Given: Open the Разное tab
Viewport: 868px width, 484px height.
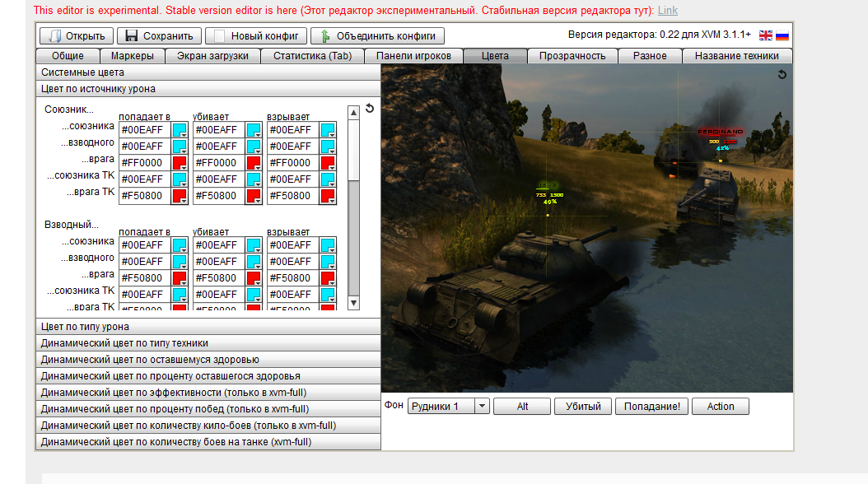Looking at the screenshot, I should pos(650,56).
